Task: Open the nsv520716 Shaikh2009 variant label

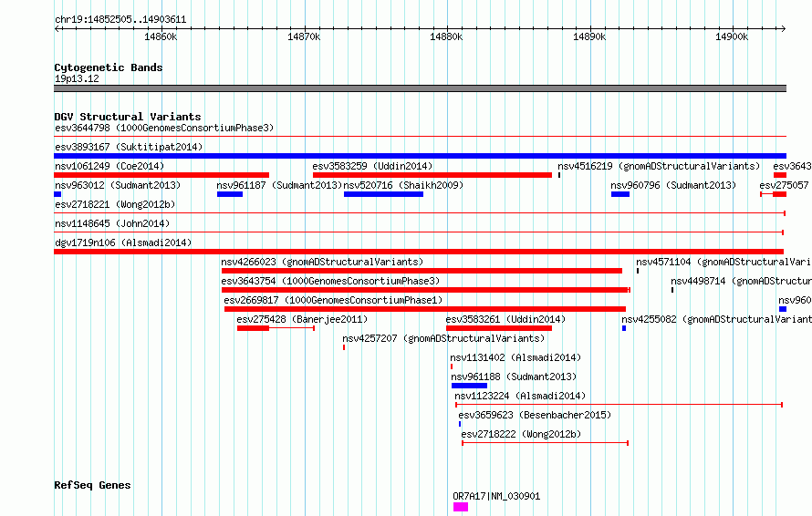Action: (403, 185)
